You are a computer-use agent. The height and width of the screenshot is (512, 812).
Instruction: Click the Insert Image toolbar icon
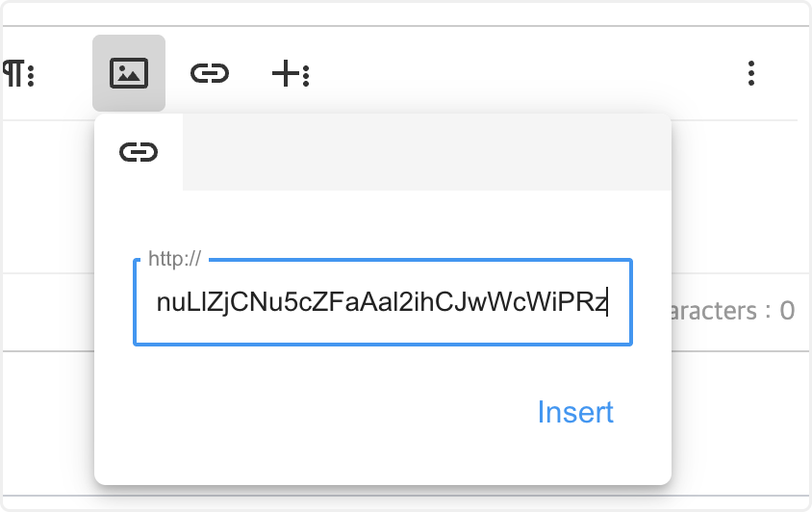[x=129, y=73]
